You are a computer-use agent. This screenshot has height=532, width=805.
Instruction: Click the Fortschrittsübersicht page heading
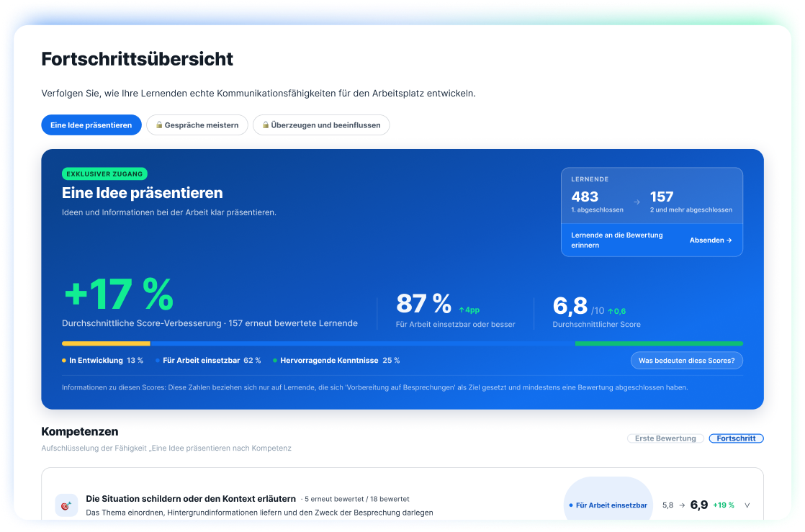coord(137,59)
